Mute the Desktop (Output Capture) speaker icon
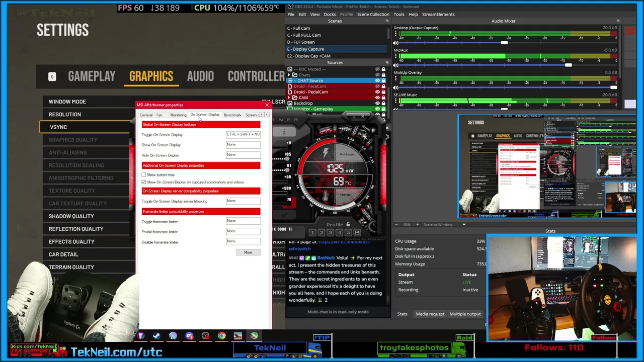This screenshot has height=362, width=644. 396,43
